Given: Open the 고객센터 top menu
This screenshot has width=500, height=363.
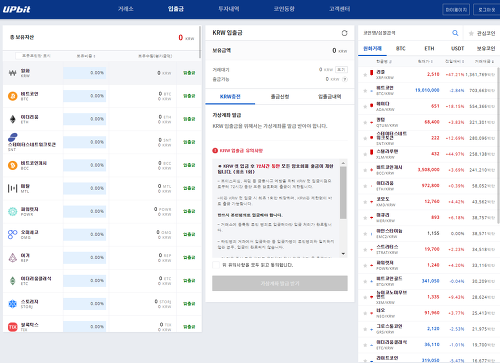Looking at the screenshot, I should pos(339,9).
